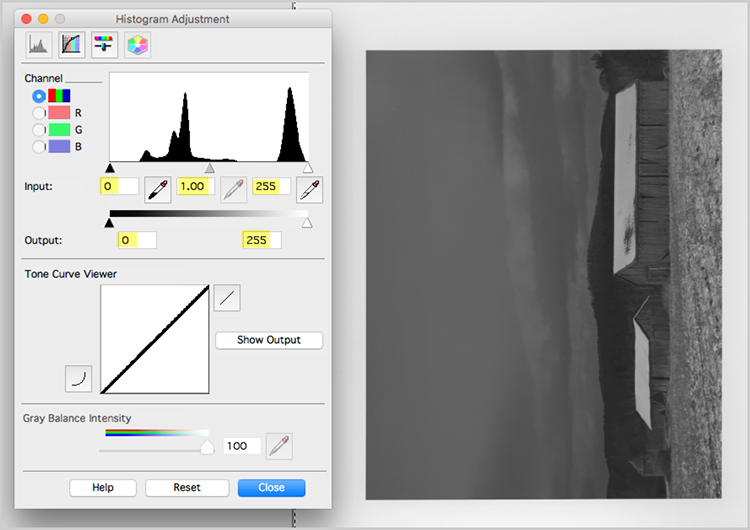This screenshot has height=530, width=750.
Task: Click the Show Output button
Action: (x=269, y=340)
